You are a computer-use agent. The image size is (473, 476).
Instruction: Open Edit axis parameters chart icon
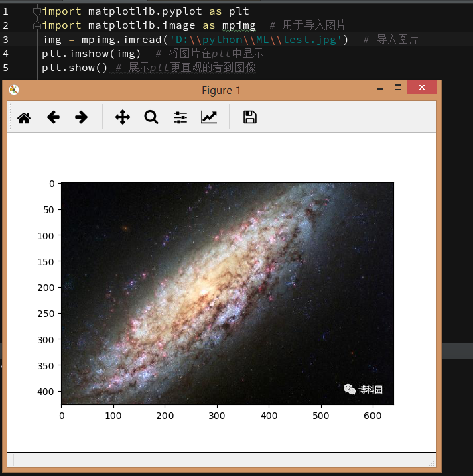209,117
